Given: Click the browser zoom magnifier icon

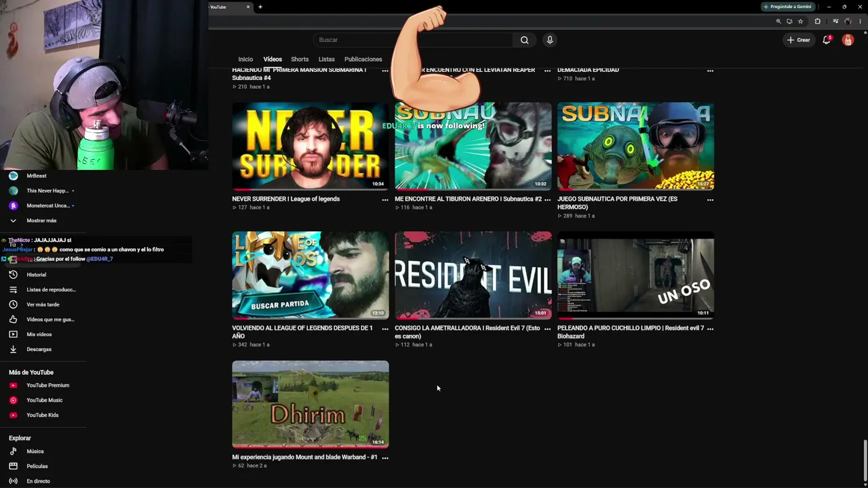Looking at the screenshot, I should coord(778,22).
